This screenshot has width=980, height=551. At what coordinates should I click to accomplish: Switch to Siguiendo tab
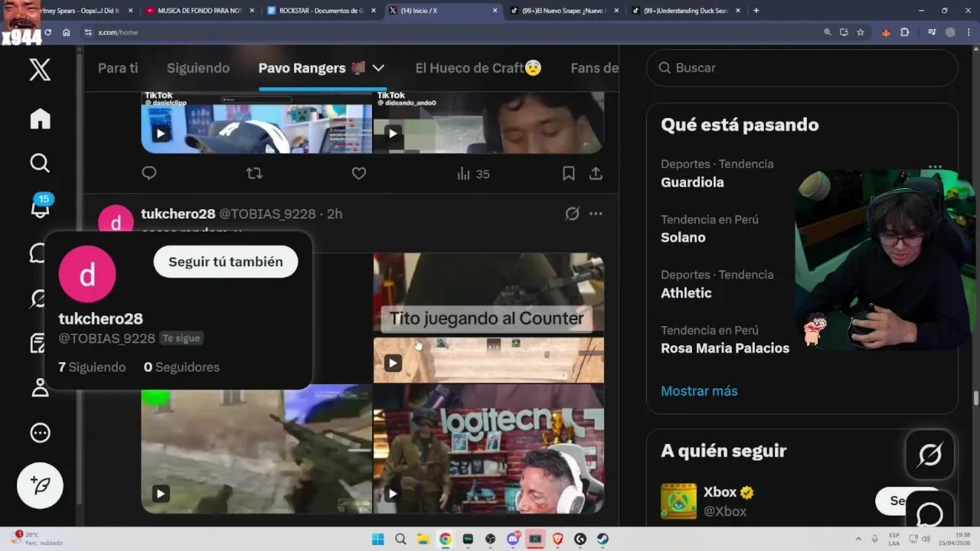point(198,68)
